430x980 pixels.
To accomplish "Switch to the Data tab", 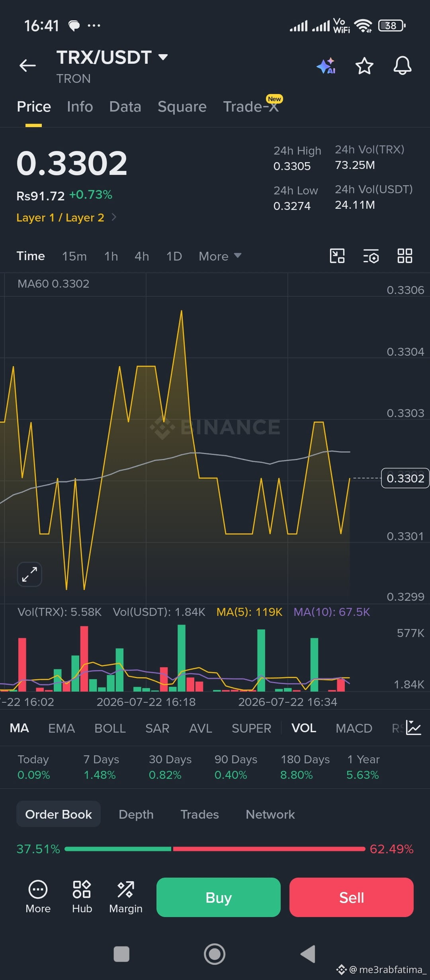I will click(125, 107).
